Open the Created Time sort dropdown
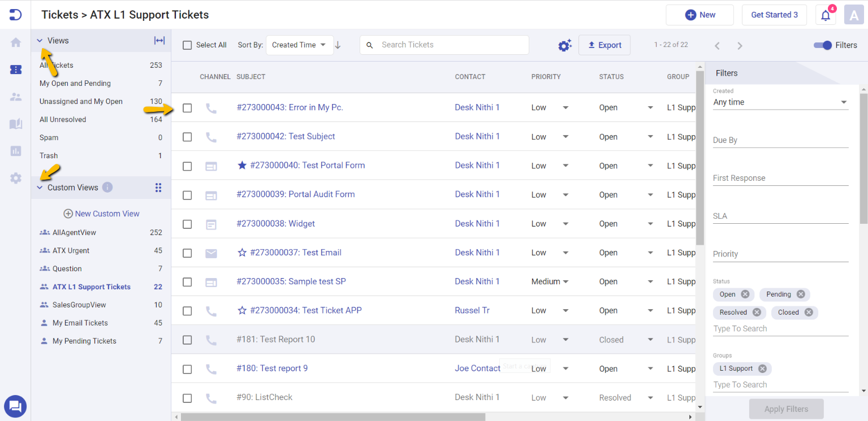 300,45
